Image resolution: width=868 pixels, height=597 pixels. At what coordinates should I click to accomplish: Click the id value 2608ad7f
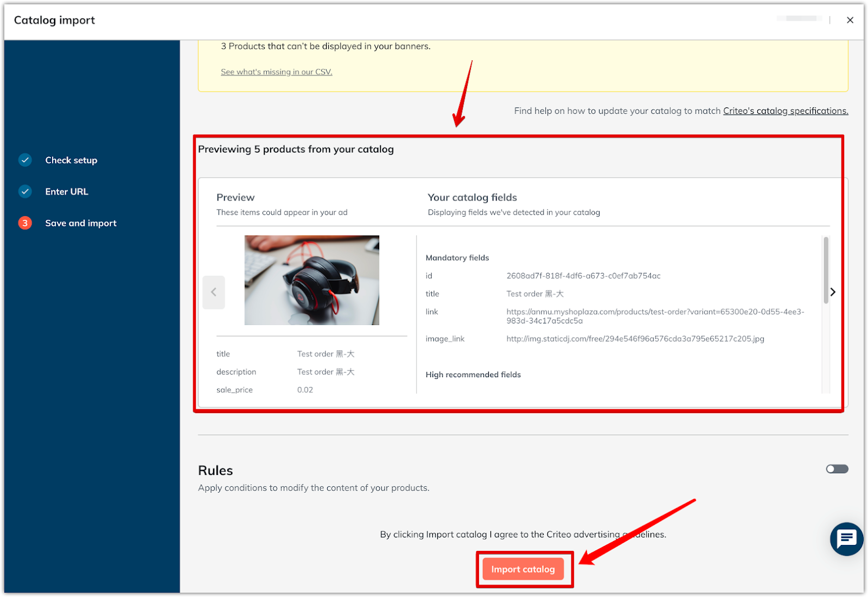coord(583,276)
